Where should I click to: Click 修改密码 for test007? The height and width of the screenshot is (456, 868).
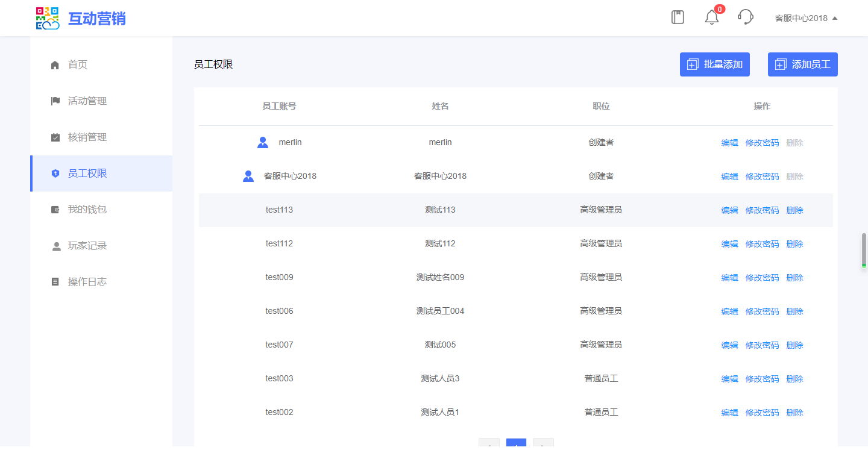pos(763,345)
